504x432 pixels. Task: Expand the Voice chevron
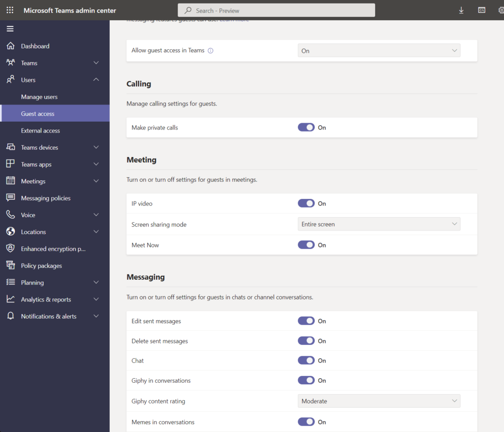coord(96,215)
